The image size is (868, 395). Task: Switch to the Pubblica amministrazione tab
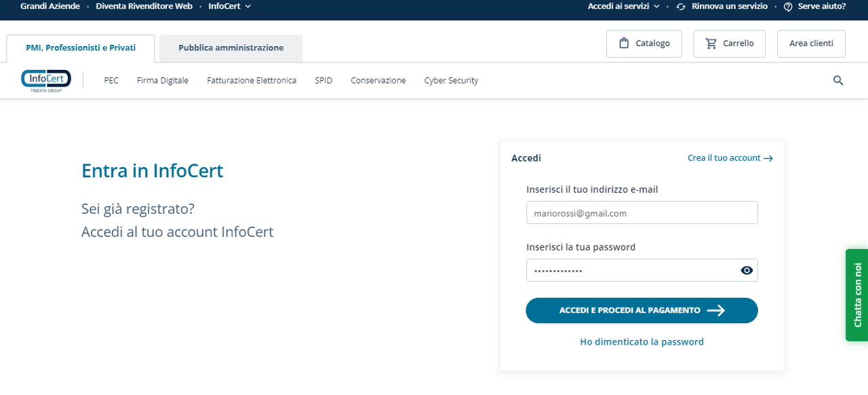point(231,48)
